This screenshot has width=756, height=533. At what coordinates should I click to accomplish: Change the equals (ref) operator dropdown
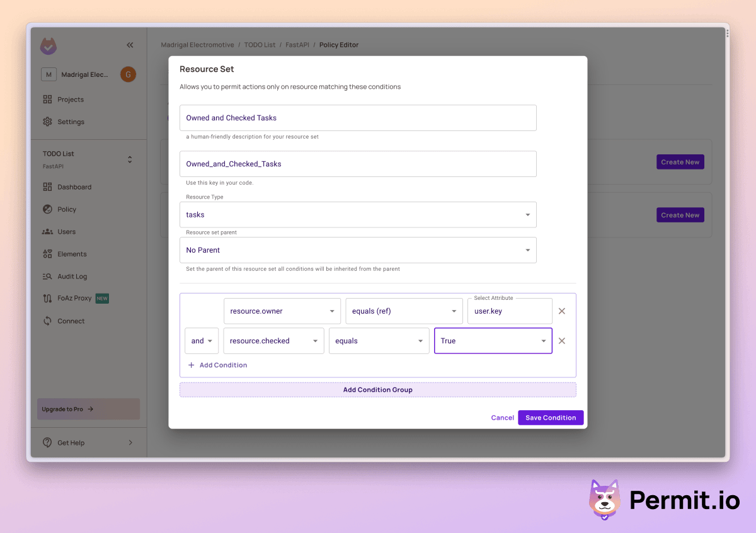pyautogui.click(x=404, y=311)
